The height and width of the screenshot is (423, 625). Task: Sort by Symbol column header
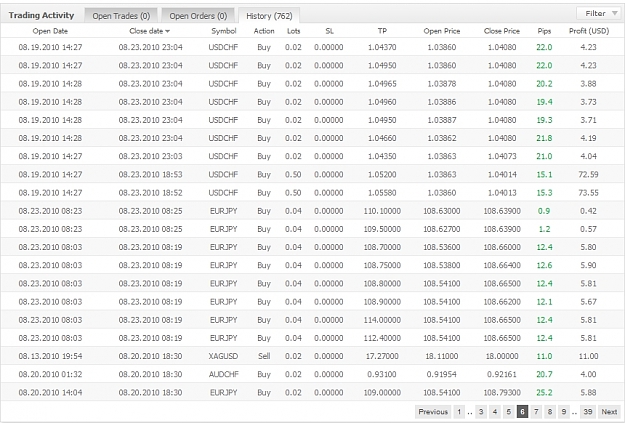[224, 31]
